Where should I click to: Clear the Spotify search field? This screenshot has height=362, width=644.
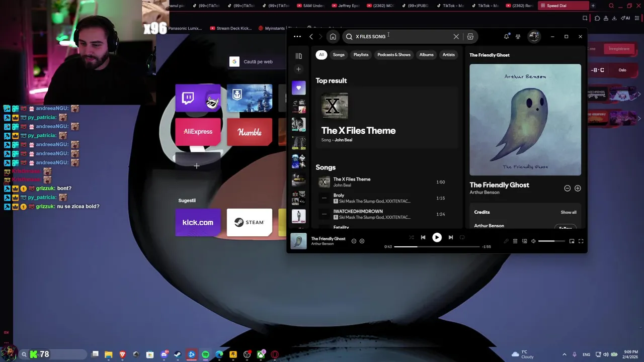[x=456, y=36]
